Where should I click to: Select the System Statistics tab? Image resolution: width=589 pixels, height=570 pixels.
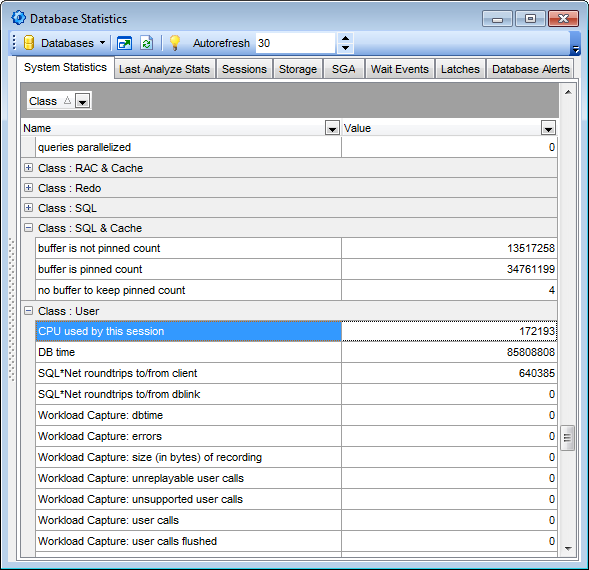[x=65, y=67]
